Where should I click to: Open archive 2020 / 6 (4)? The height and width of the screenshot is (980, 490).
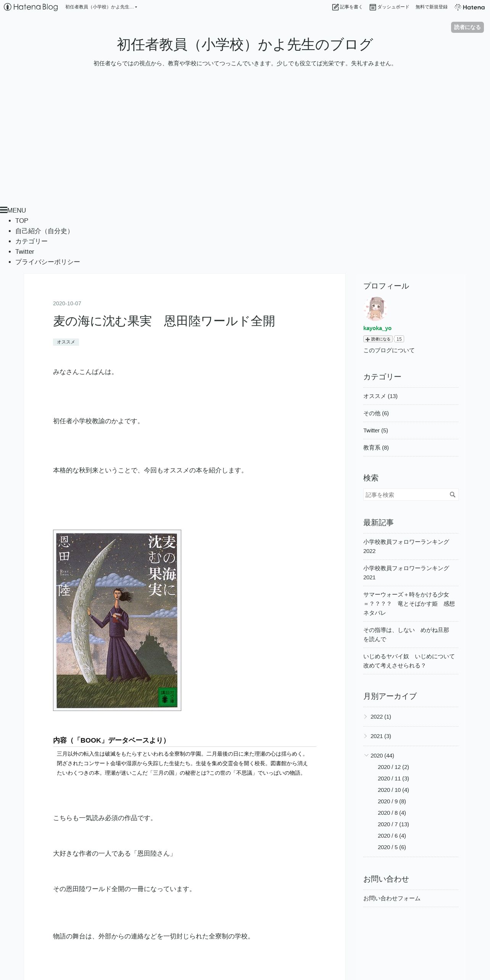(x=392, y=836)
